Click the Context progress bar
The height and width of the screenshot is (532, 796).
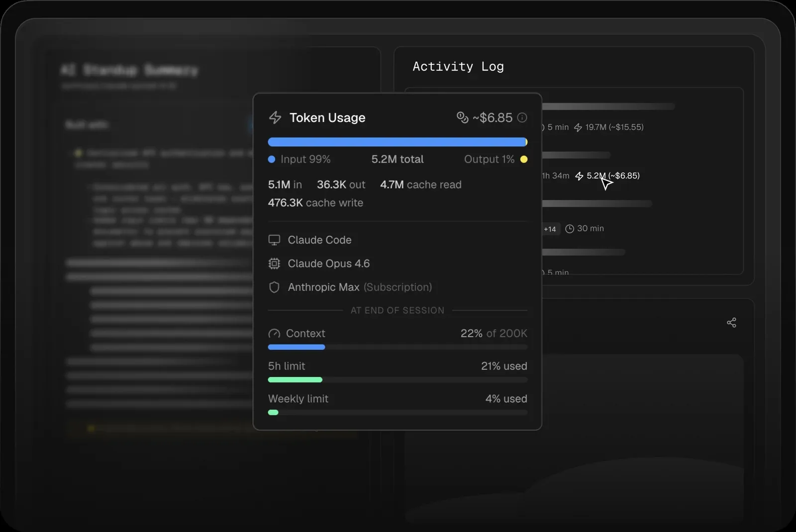[x=398, y=347]
